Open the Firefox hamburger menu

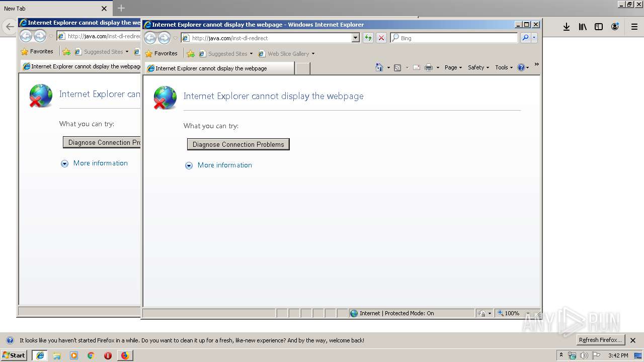(634, 27)
